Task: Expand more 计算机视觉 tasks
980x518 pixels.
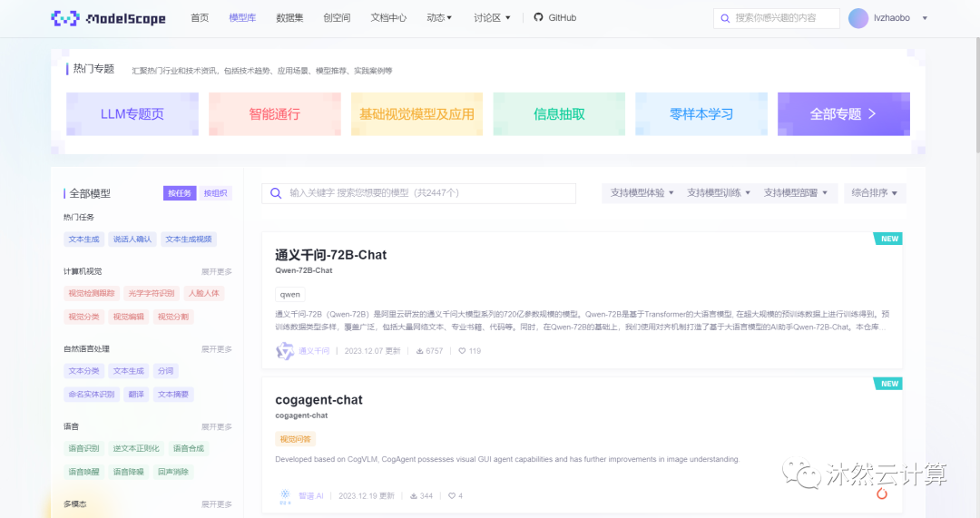Action: (216, 272)
